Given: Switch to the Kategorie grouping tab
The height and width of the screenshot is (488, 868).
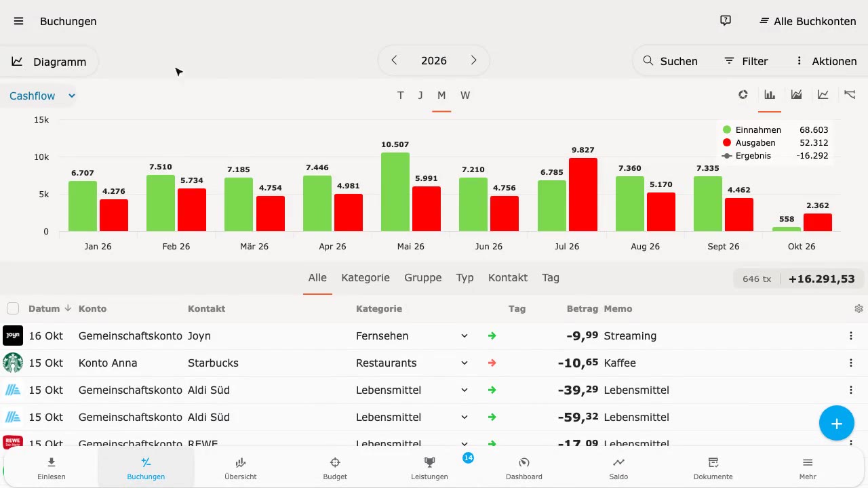Looking at the screenshot, I should point(366,277).
